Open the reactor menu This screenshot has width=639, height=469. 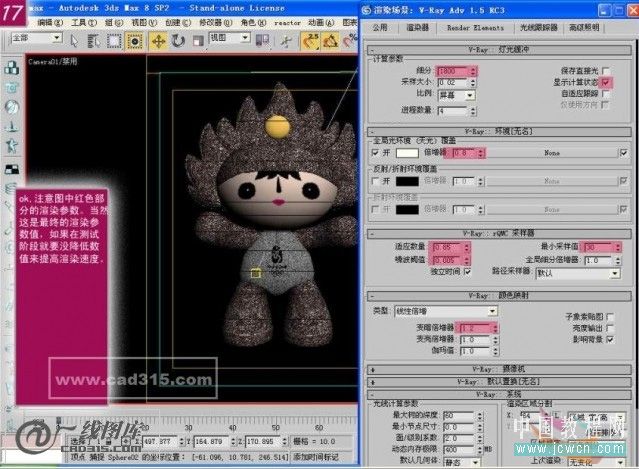(287, 23)
